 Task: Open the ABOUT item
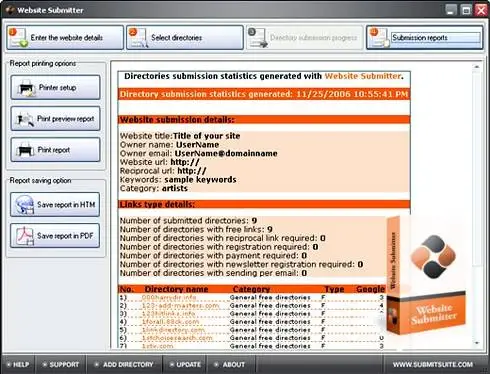(x=230, y=365)
